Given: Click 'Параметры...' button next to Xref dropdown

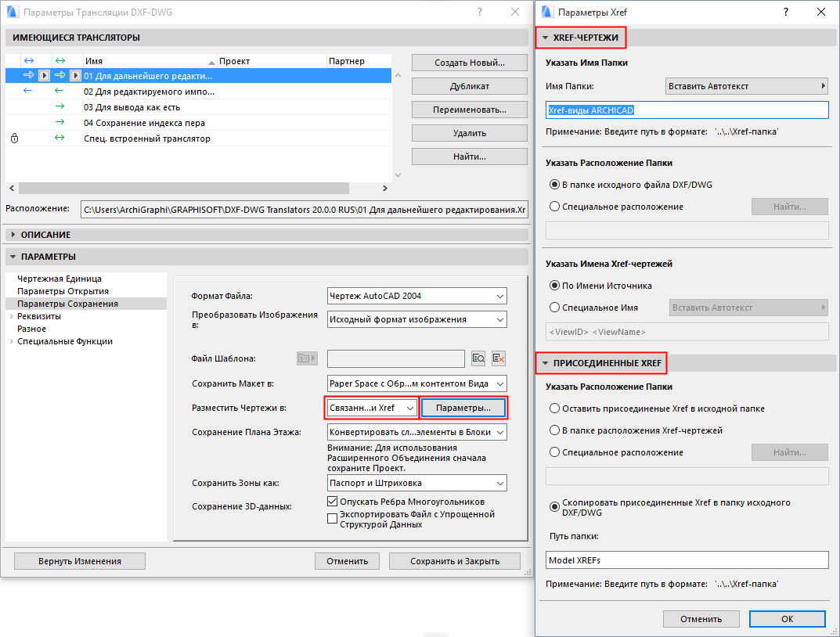Looking at the screenshot, I should (x=463, y=408).
